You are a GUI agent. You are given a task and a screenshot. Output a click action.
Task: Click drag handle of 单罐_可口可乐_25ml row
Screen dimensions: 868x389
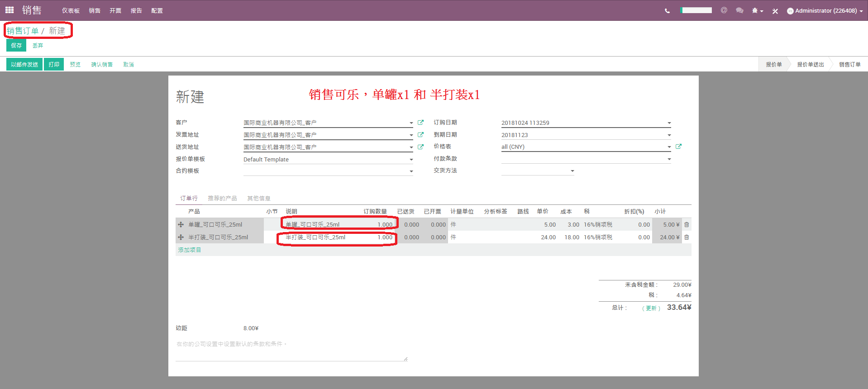click(x=181, y=224)
